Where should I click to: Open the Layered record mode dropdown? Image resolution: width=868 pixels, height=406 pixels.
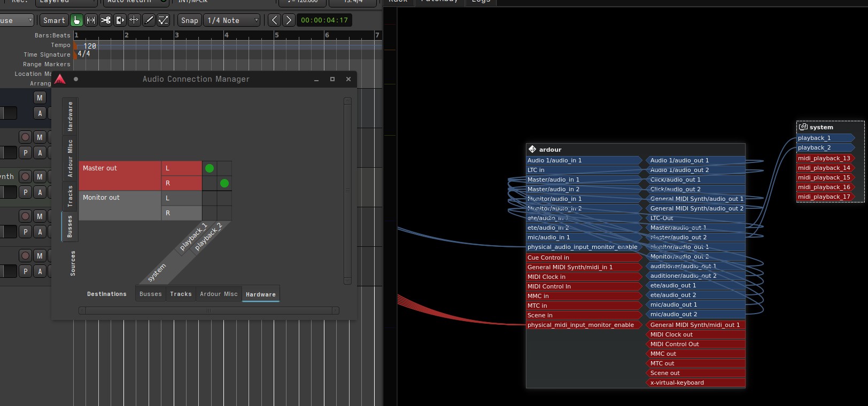[65, 2]
